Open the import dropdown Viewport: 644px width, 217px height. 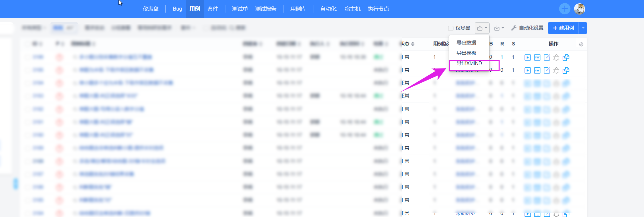pos(499,28)
